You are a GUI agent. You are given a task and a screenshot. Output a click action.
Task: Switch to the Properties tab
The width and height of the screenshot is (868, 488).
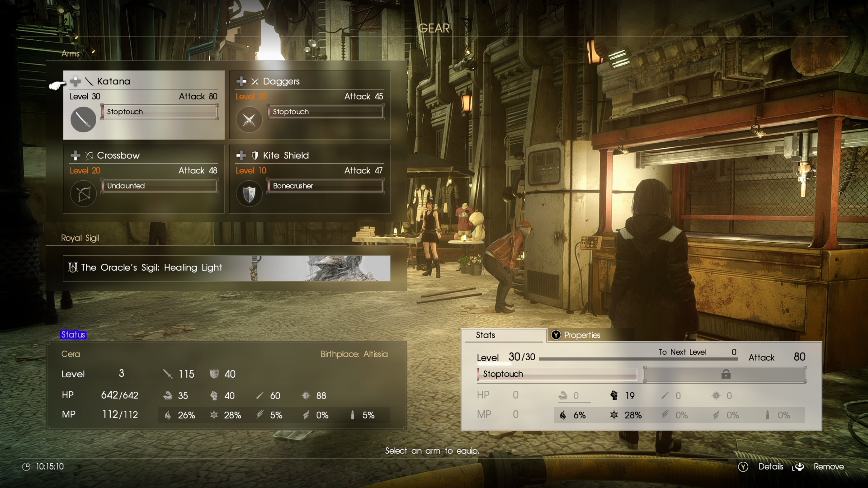pos(582,335)
